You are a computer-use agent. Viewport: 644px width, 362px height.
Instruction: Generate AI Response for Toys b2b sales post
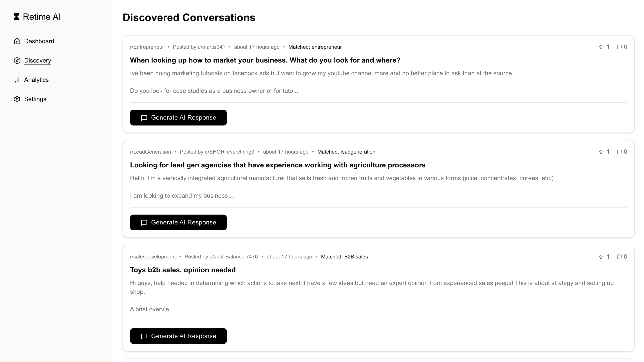click(178, 336)
